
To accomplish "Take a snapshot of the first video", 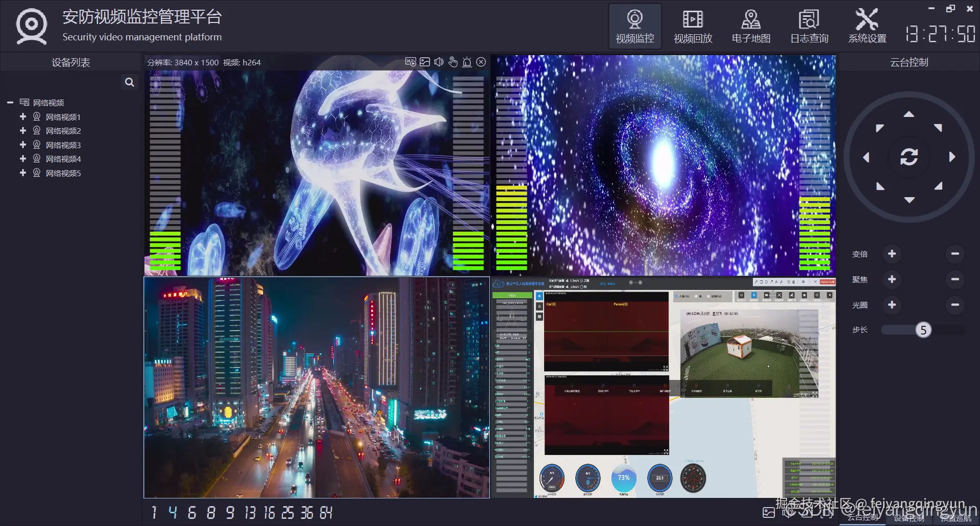I will [425, 62].
